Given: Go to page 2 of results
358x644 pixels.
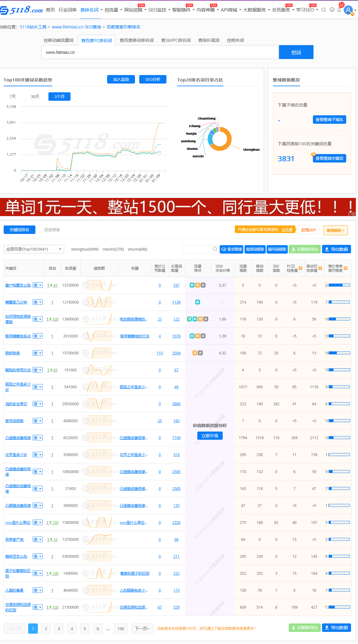Looking at the screenshot, I should [46, 629].
